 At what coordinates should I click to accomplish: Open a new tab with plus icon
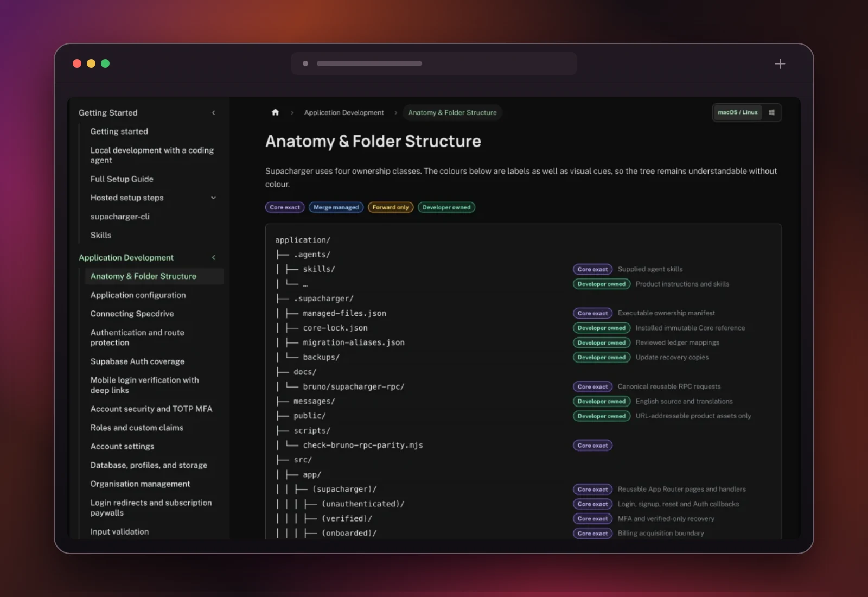pyautogui.click(x=780, y=64)
